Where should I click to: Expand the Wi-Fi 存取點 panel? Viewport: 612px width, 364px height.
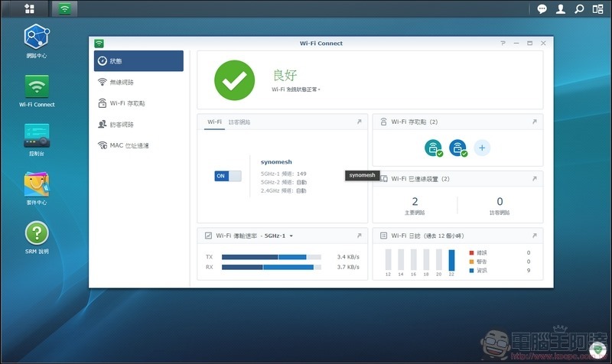click(534, 122)
